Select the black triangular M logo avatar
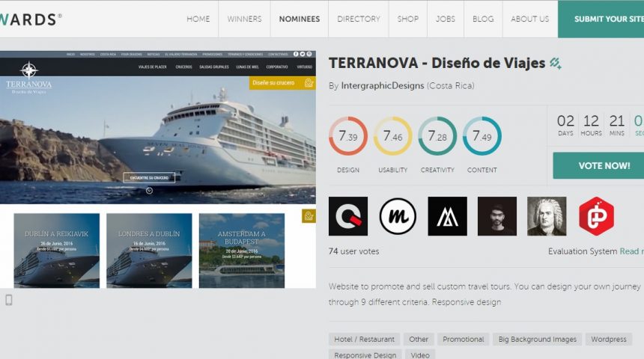This screenshot has width=644, height=359. point(447,216)
